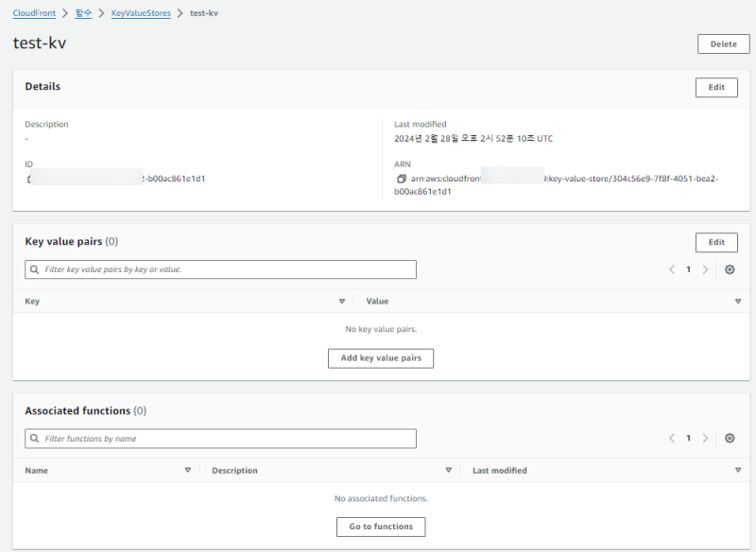Go to previous page in Associated functions
Screen dimensions: 756x552
click(672, 439)
